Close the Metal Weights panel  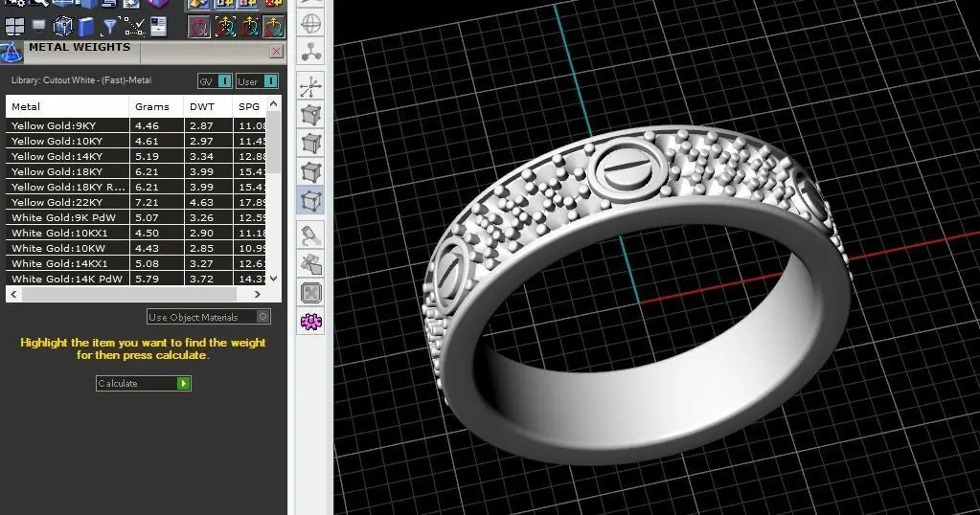pyautogui.click(x=276, y=52)
